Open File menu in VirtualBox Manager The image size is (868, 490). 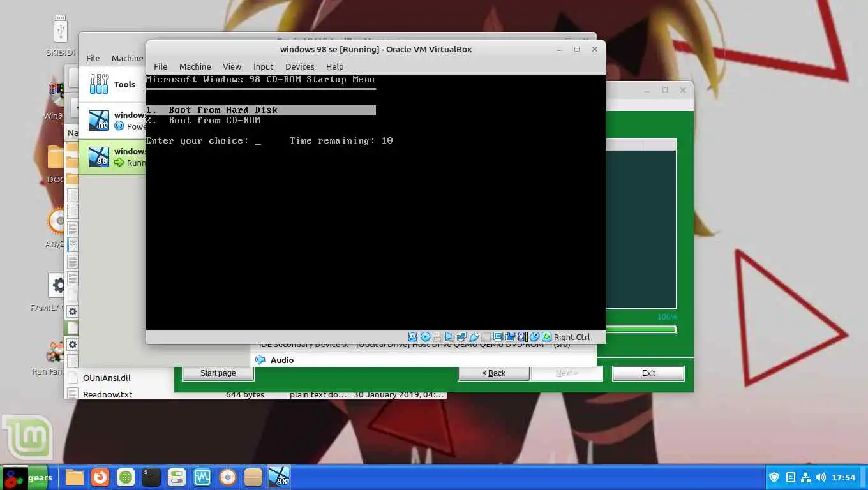click(x=93, y=58)
